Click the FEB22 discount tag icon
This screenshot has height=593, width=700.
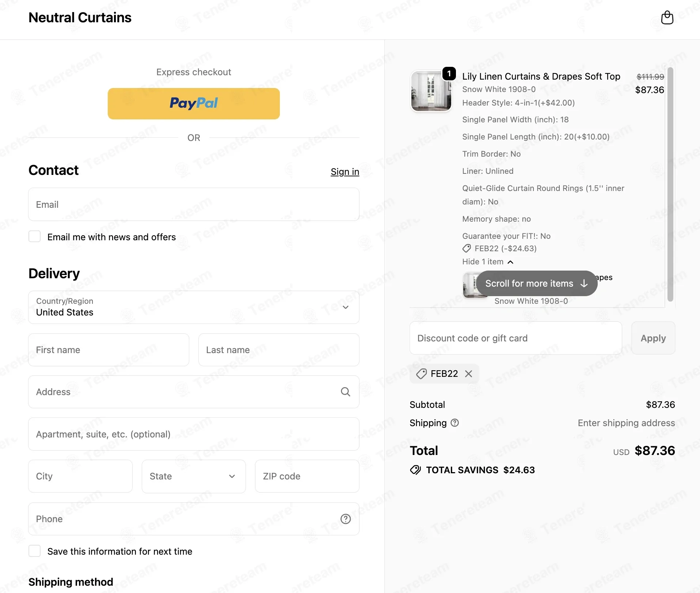coord(421,374)
